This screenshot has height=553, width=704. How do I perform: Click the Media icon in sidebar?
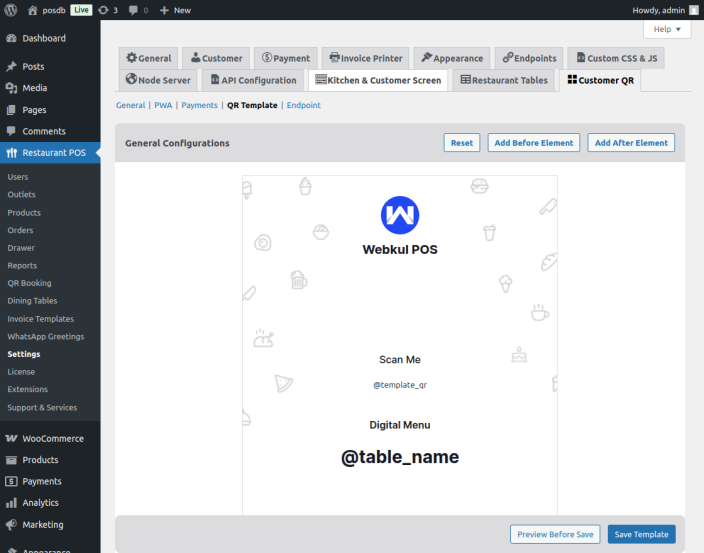12,88
